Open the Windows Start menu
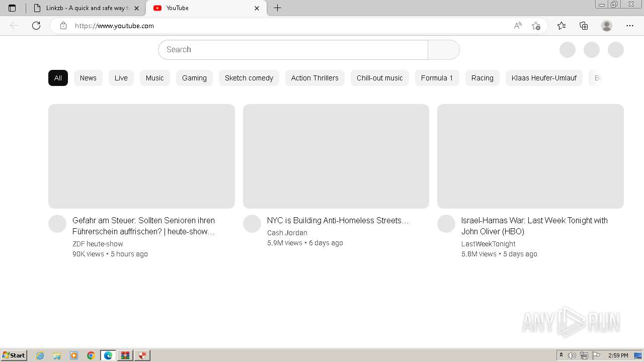644x362 pixels. (14, 355)
